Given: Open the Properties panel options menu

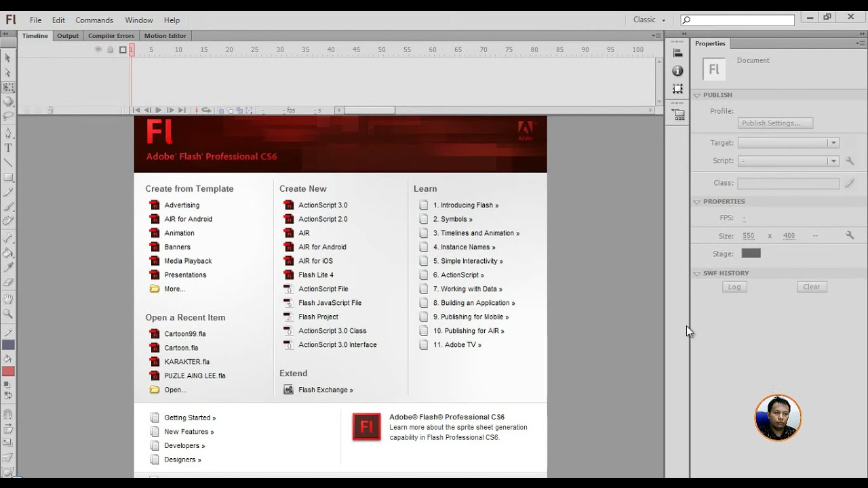Looking at the screenshot, I should click(861, 43).
